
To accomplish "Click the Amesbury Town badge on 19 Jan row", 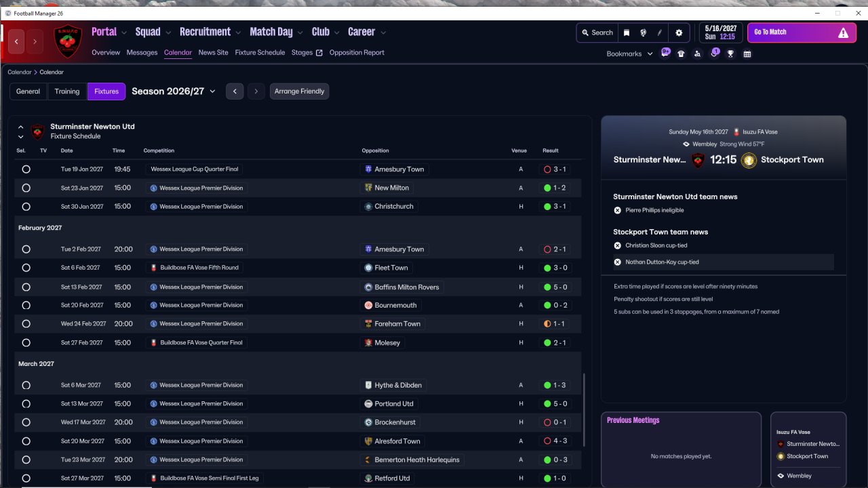I will (368, 169).
